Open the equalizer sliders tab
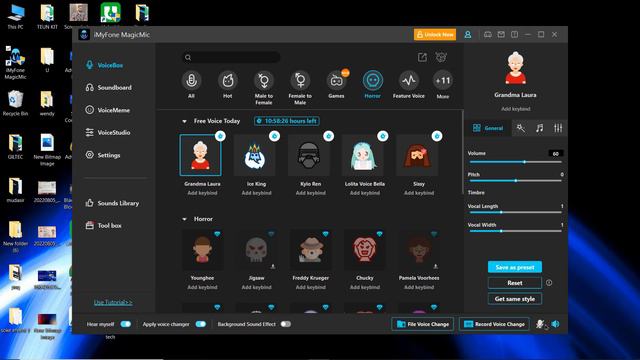Image resolution: width=640 pixels, height=360 pixels. [558, 128]
